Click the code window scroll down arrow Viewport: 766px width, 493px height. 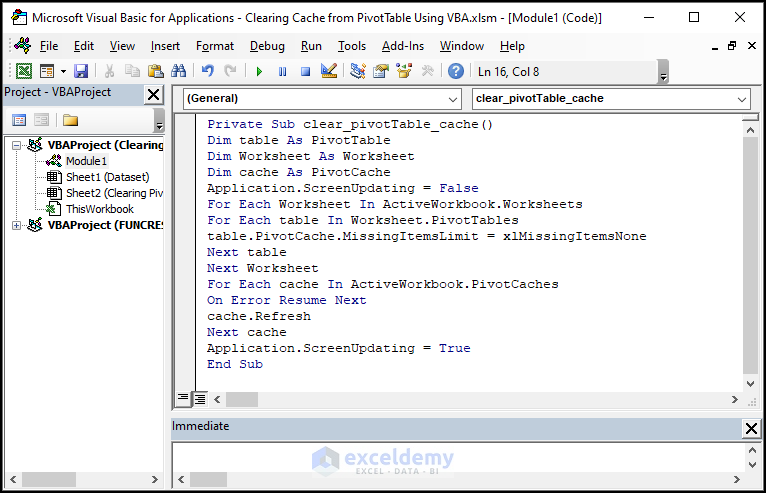click(x=750, y=384)
